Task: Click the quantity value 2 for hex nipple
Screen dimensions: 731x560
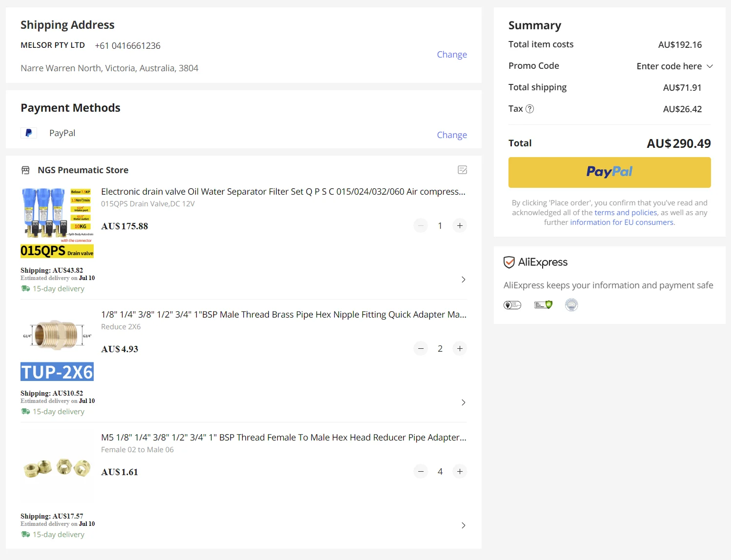Action: click(440, 349)
